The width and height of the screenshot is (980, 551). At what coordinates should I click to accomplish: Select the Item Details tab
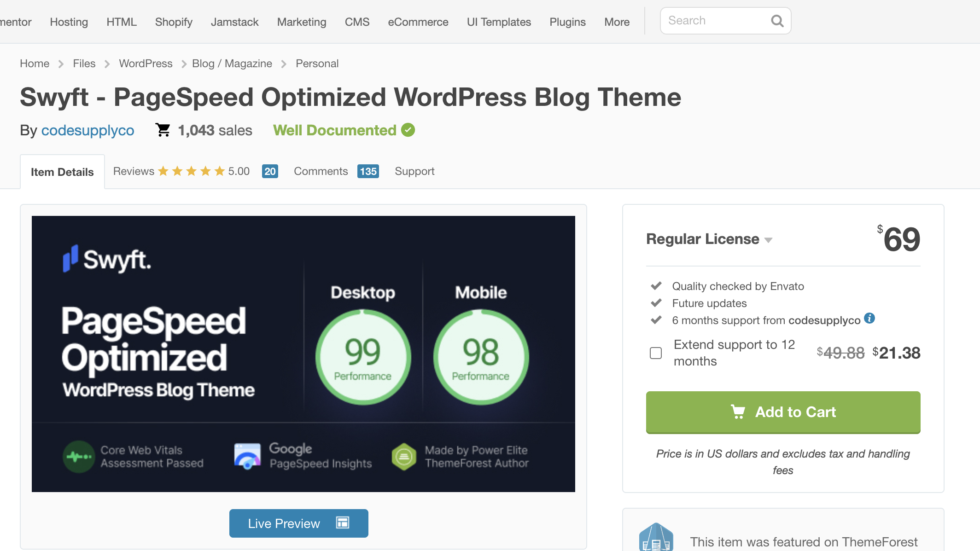pos(62,172)
